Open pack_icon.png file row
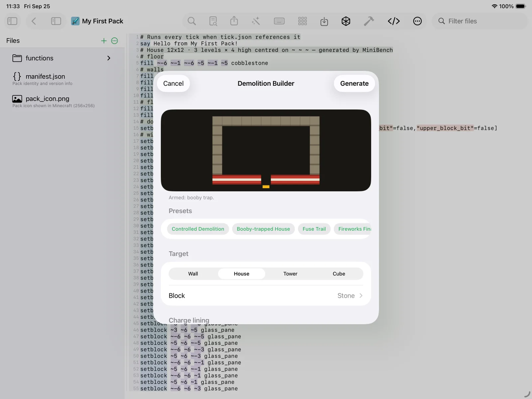The width and height of the screenshot is (532, 399). pos(62,101)
